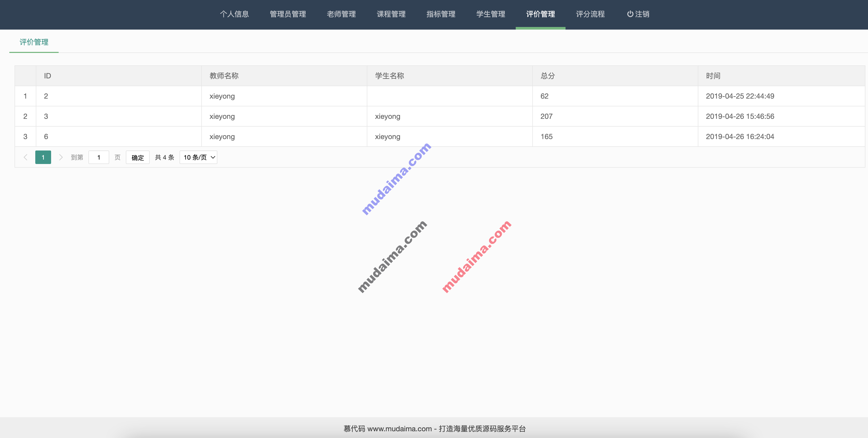Select the active 评价管理 nav item

tap(540, 14)
